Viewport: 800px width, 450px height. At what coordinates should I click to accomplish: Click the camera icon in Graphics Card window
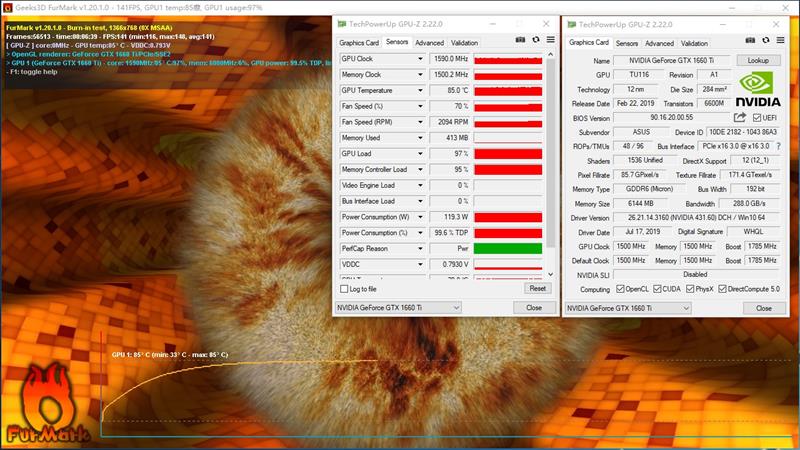[750, 42]
